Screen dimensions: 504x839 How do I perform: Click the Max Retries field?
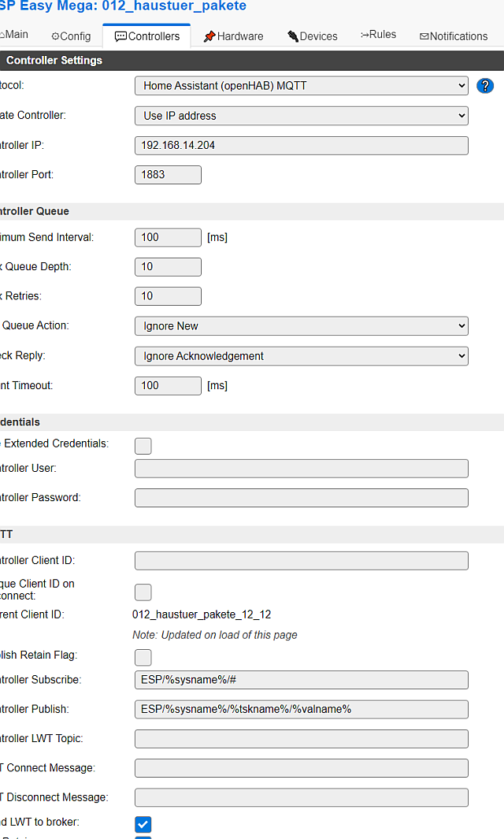tap(168, 296)
